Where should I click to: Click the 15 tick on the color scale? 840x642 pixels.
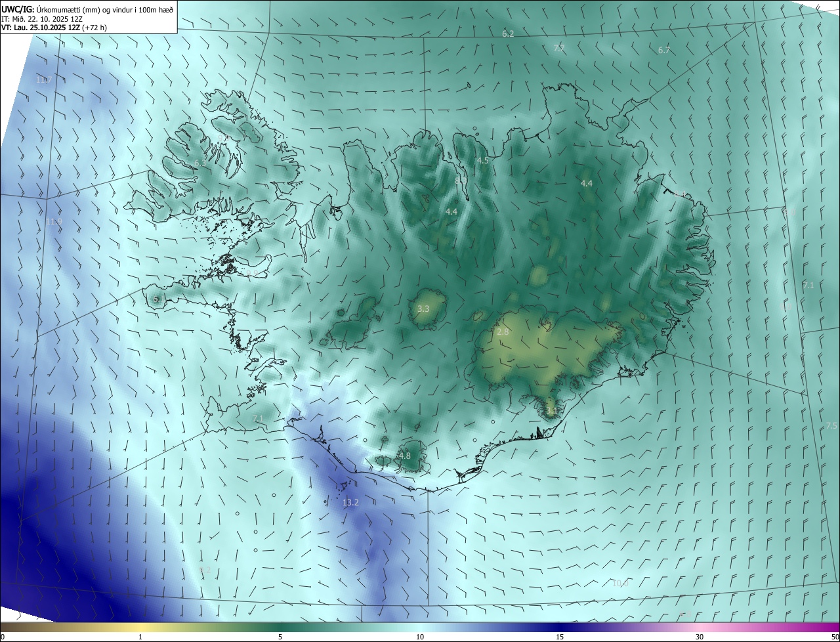[560, 637]
